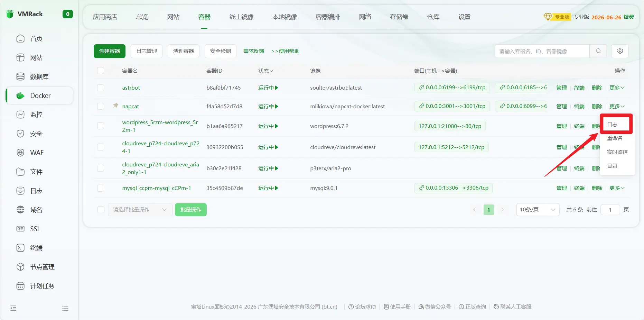Open the 10条/页 page size dropdown
644x320 pixels.
pos(538,210)
